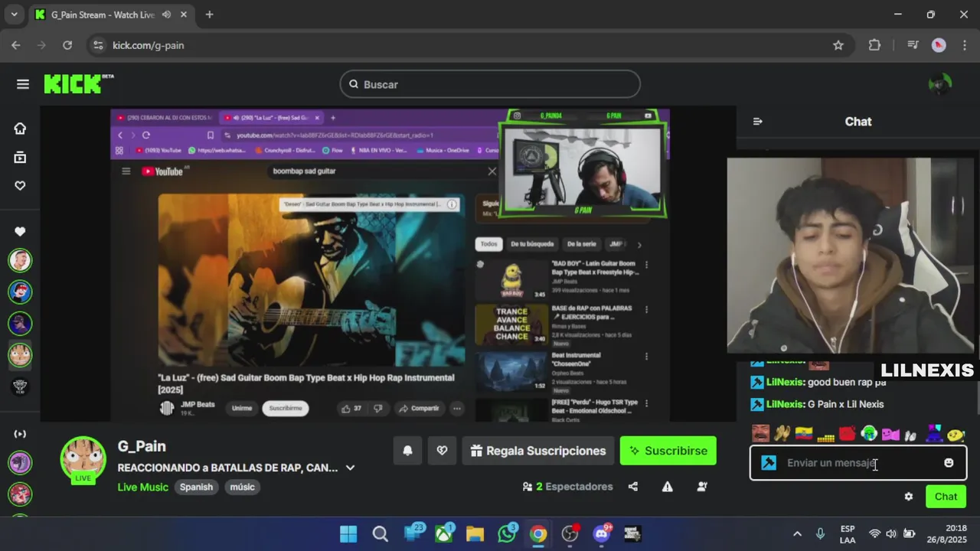Open the user list icon beside report
The width and height of the screenshot is (980, 551).
702,487
